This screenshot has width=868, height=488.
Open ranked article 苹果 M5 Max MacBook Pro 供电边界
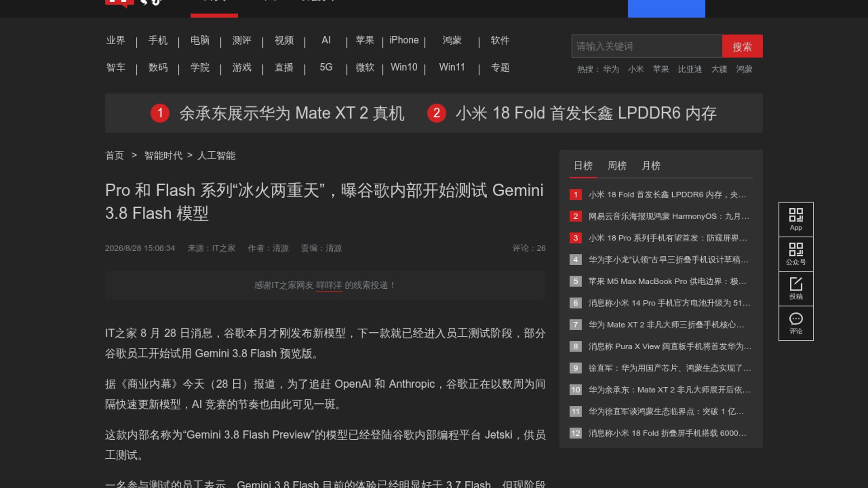tap(667, 282)
